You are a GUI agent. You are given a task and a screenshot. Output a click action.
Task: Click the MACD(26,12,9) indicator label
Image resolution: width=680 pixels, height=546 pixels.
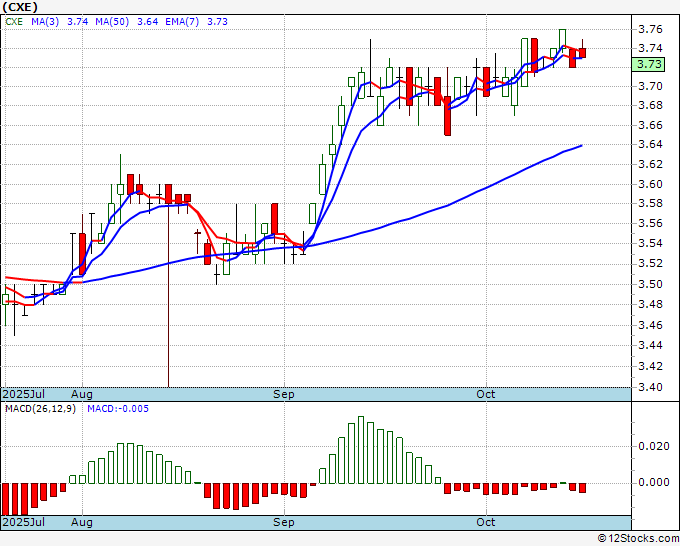(x=40, y=409)
